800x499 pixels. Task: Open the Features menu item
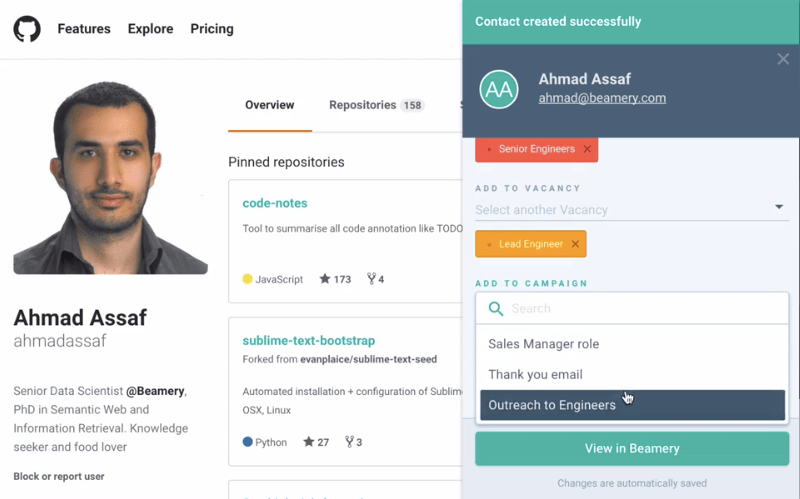click(x=84, y=29)
